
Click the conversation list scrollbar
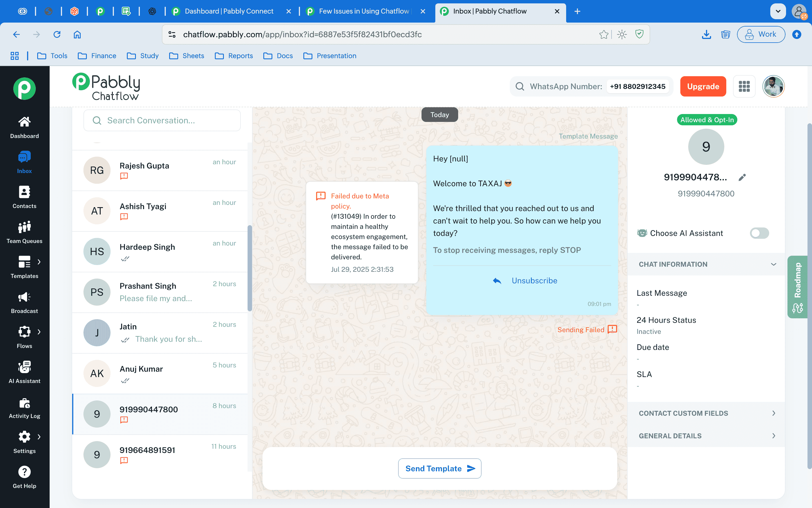coord(250,268)
